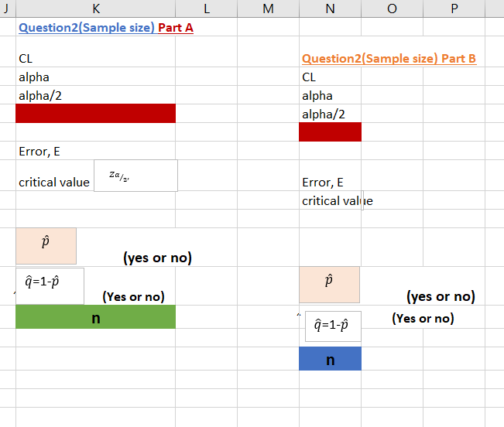Click the alpha cell under Part B

pos(330,95)
